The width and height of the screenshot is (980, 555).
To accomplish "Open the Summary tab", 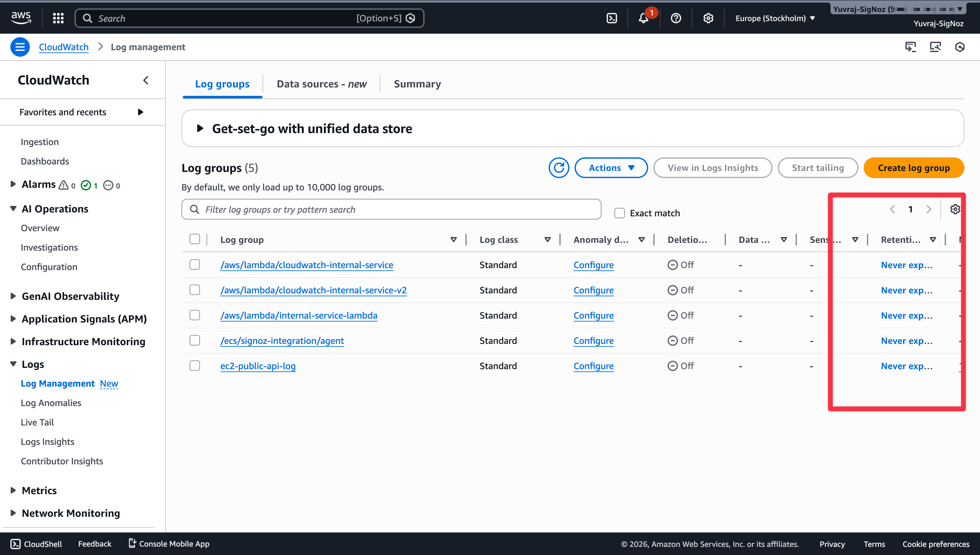I will coord(417,84).
